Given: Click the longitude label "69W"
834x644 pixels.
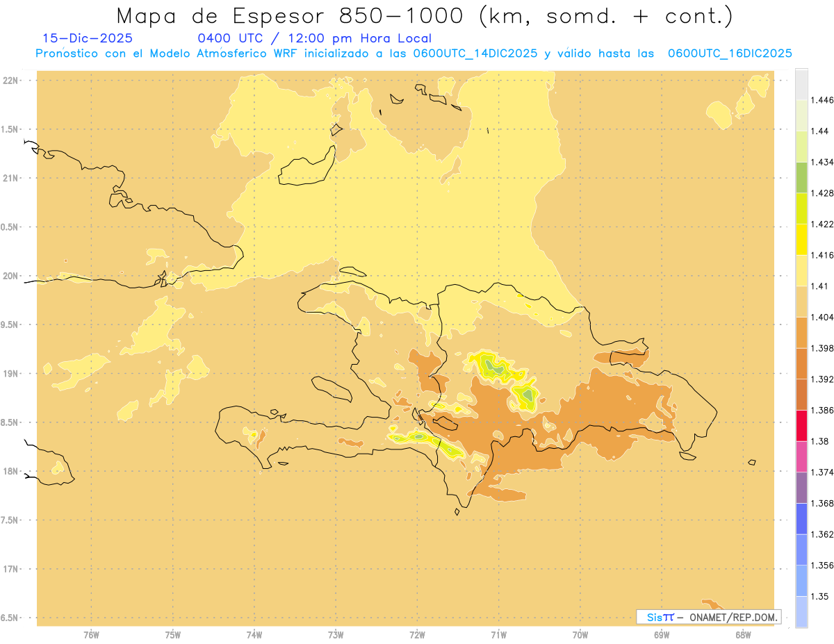Looking at the screenshot, I should tap(662, 634).
